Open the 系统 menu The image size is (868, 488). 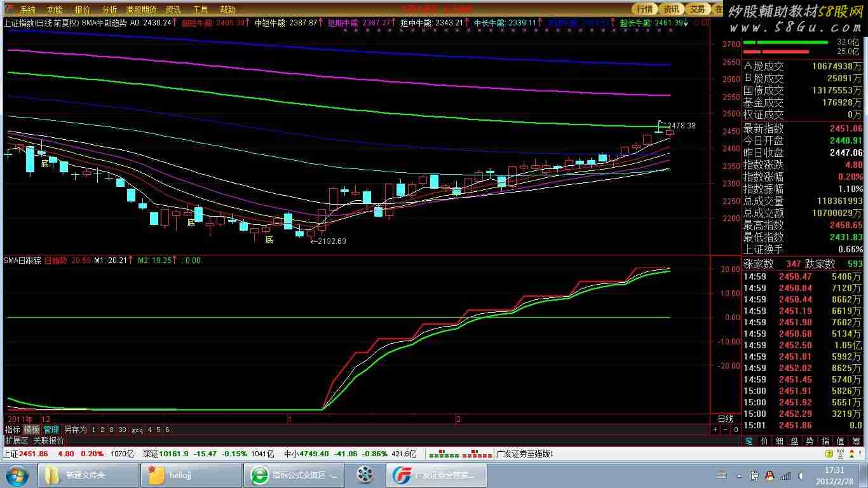[27, 10]
